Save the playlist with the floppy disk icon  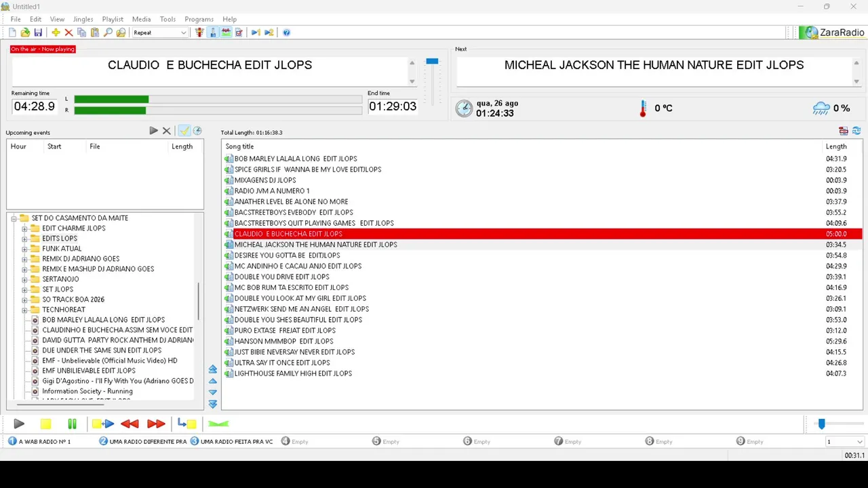pos(38,33)
